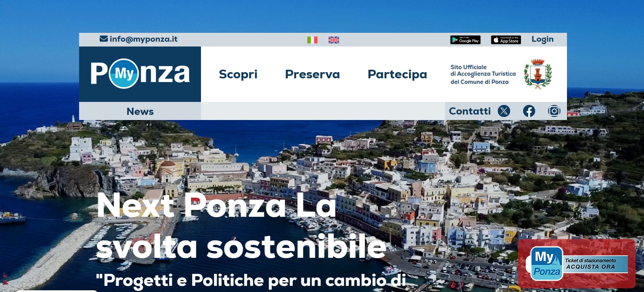Click the Comune di Ponza coat of arms
This screenshot has width=644, height=292.
click(538, 74)
